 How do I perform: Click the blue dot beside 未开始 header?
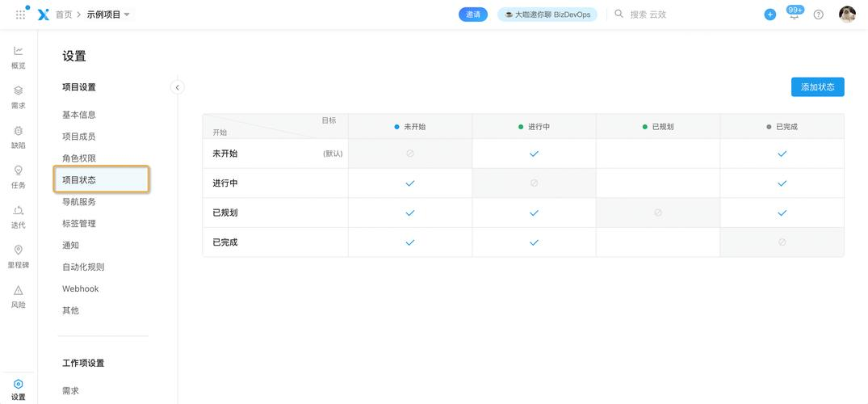coord(396,127)
